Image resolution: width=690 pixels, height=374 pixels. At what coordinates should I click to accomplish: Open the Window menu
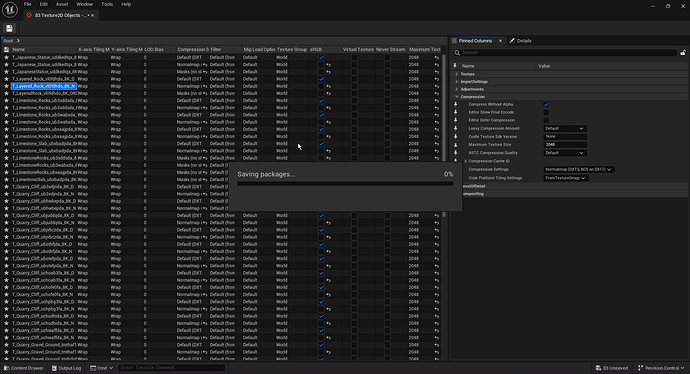coord(84,4)
